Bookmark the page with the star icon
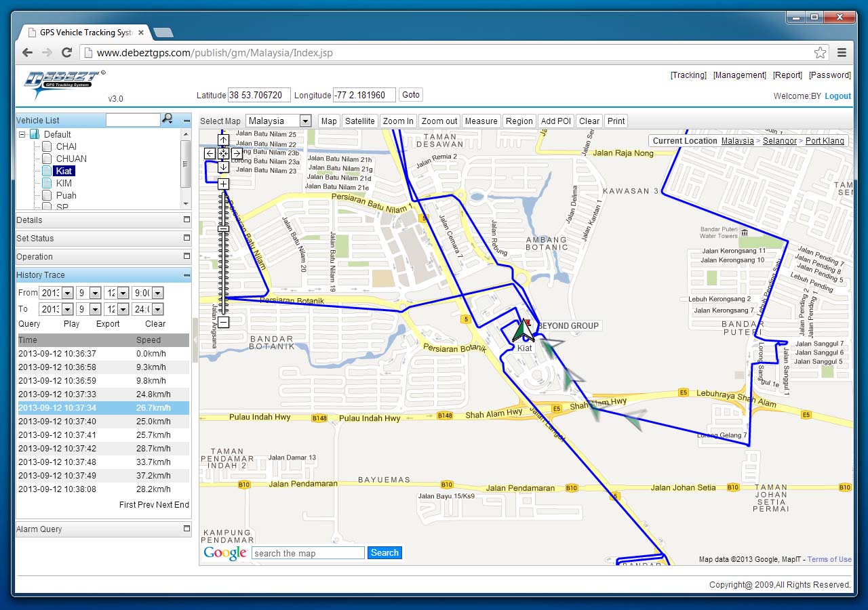 tap(820, 52)
